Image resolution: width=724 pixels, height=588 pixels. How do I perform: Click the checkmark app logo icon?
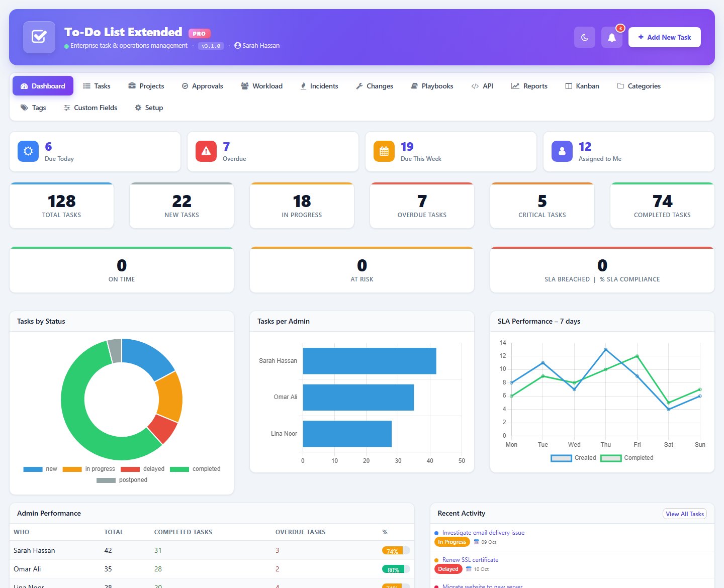click(39, 37)
